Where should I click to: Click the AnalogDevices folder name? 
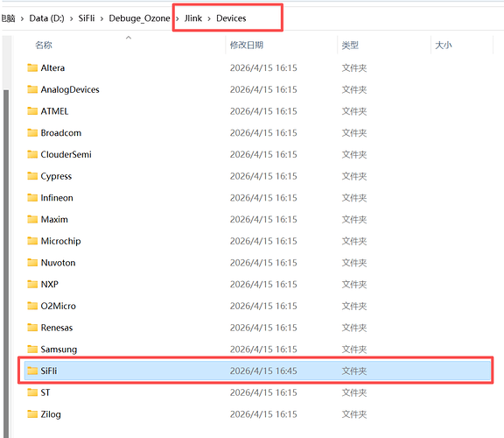click(x=70, y=89)
